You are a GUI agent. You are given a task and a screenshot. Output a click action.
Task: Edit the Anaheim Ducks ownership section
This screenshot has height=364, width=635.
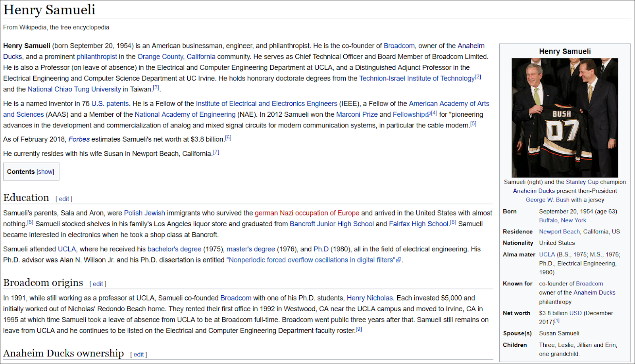click(139, 354)
